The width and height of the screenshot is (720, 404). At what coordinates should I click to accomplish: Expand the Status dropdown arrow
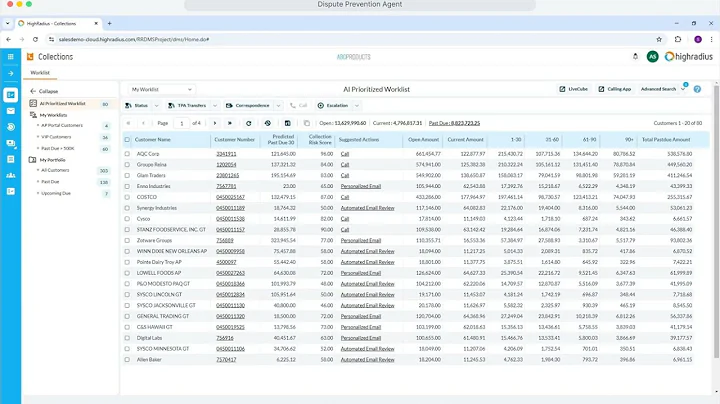click(x=157, y=106)
